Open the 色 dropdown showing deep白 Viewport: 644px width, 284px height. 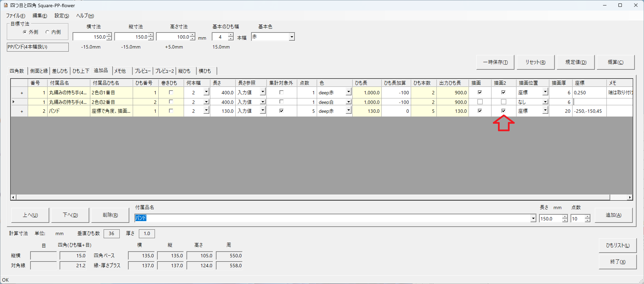(349, 102)
